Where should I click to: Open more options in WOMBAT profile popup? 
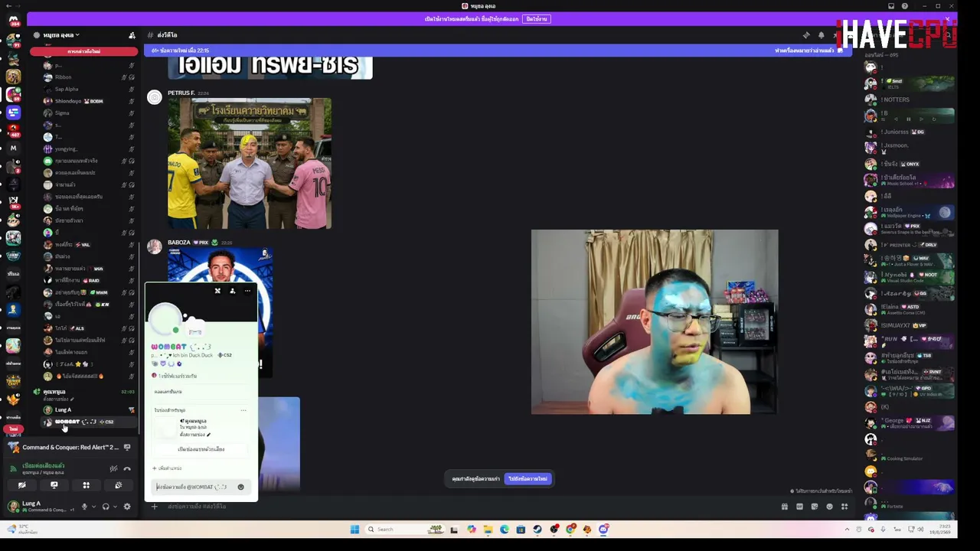tap(247, 291)
